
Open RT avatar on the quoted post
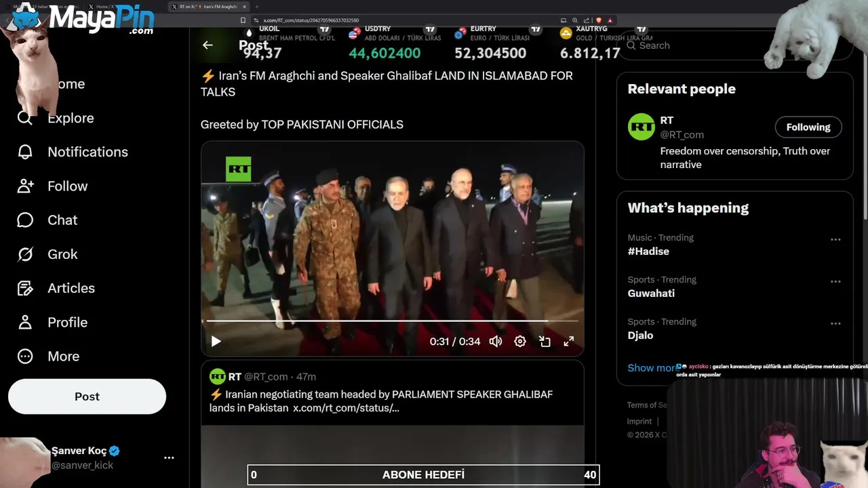click(x=218, y=377)
